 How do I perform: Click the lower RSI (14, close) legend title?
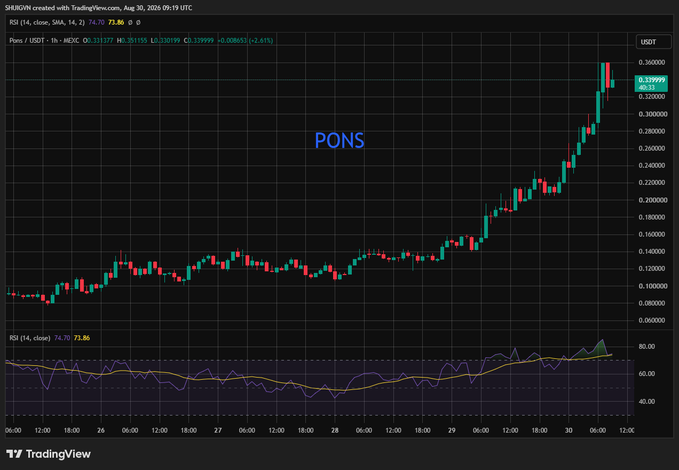tap(30, 338)
